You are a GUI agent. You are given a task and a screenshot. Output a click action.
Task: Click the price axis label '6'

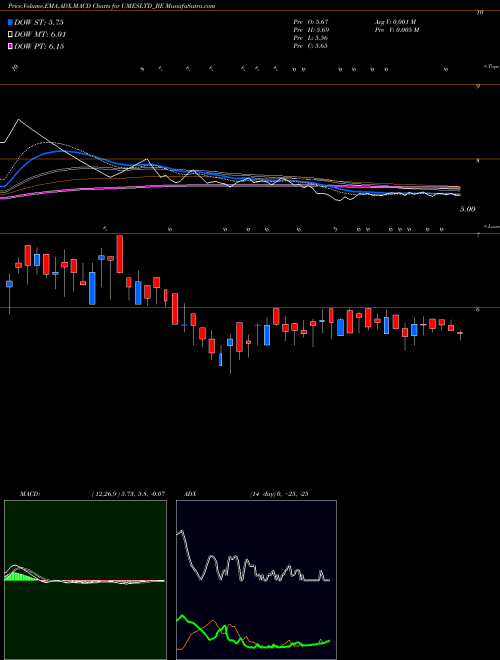pyautogui.click(x=478, y=309)
